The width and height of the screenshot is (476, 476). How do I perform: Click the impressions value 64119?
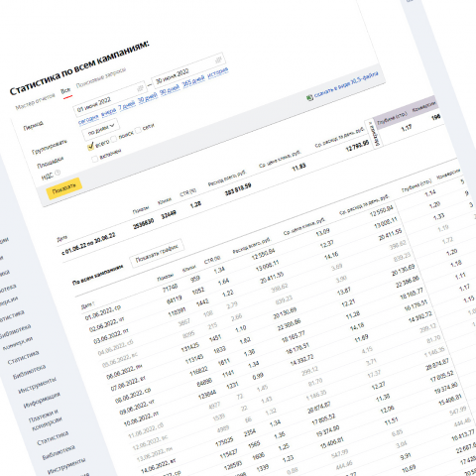click(x=175, y=299)
